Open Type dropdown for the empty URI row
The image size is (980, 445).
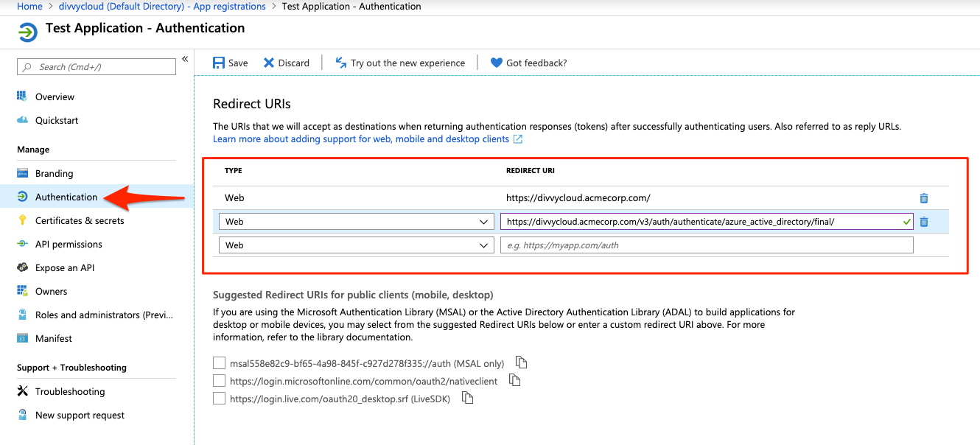pos(357,245)
